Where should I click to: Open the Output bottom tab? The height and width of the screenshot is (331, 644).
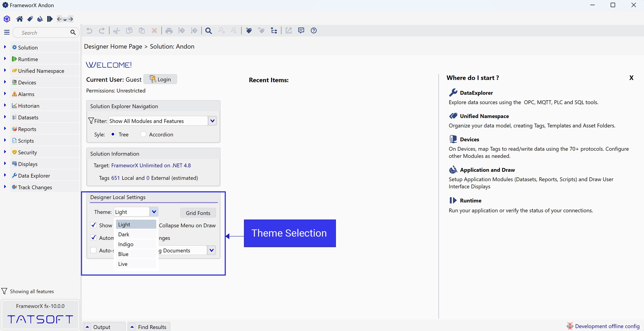104,327
